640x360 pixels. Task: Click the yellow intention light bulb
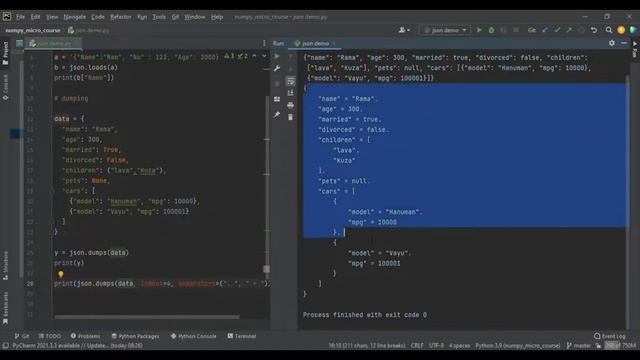pos(61,274)
